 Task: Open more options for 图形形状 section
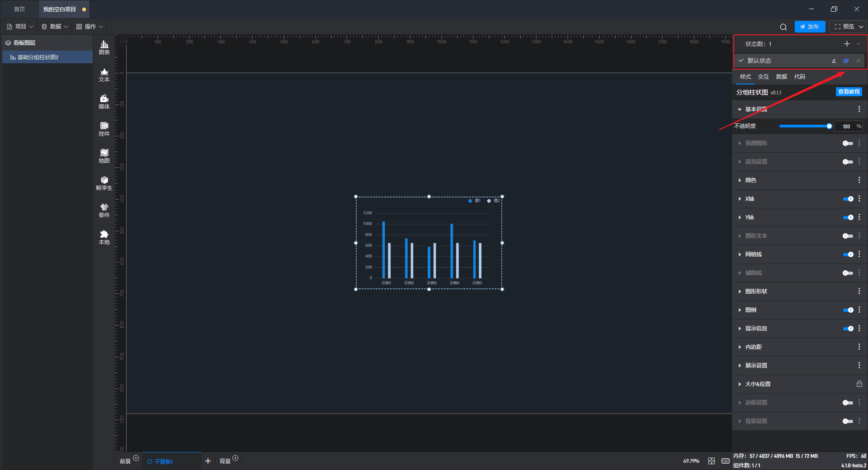[x=859, y=291]
